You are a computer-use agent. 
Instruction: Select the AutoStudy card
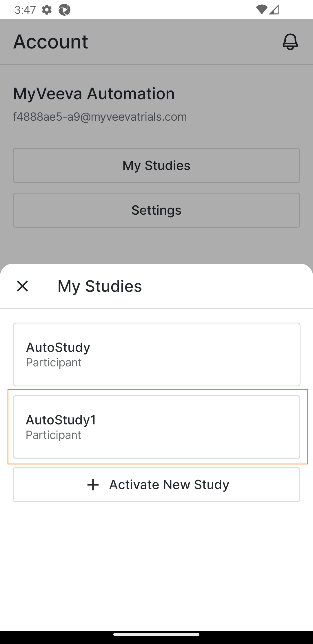[x=156, y=354]
